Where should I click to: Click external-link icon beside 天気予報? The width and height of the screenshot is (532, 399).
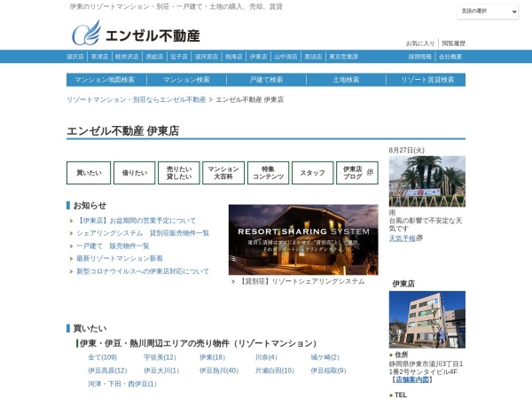(419, 238)
